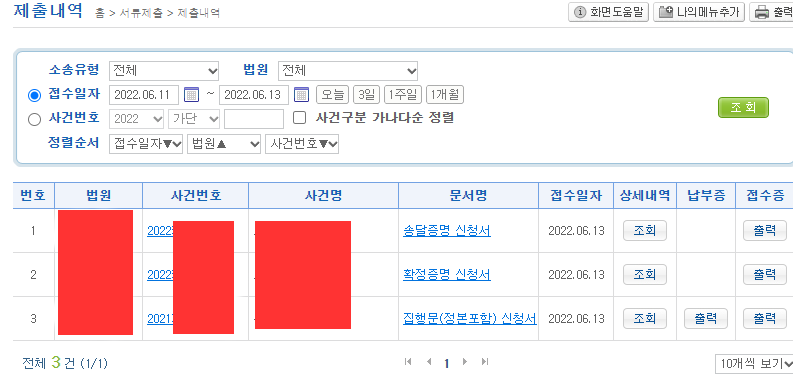Click the date 2022.06.13 in row 2
Image resolution: width=793 pixels, height=383 pixels.
coord(577,275)
